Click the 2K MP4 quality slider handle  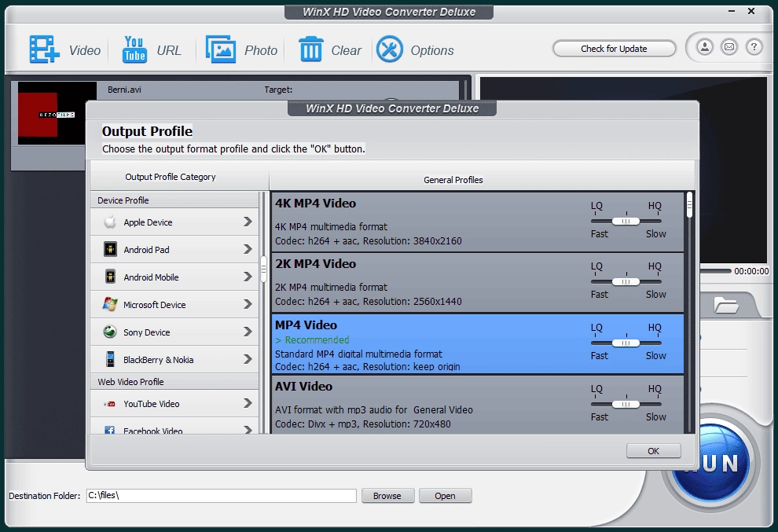626,282
